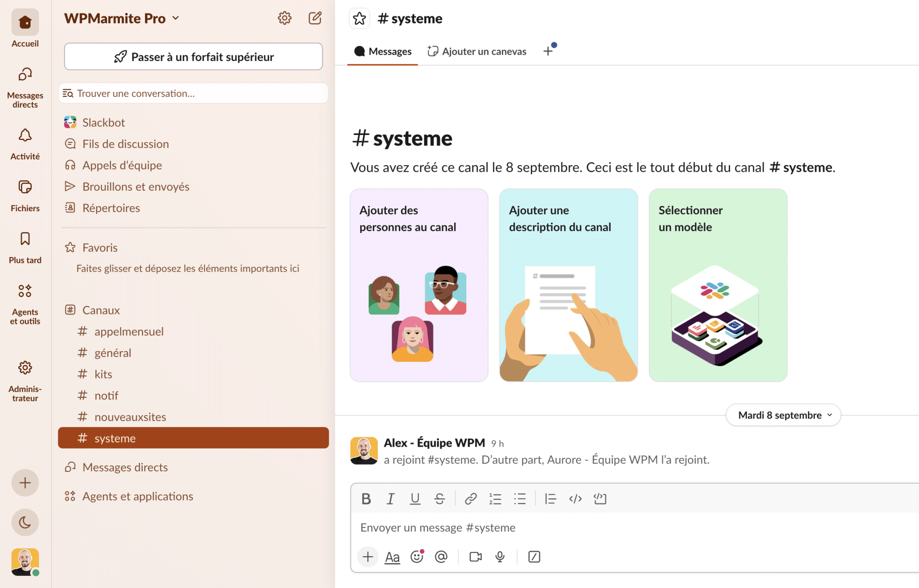Insert a link with chain icon
Image resolution: width=919 pixels, height=588 pixels.
click(x=471, y=499)
